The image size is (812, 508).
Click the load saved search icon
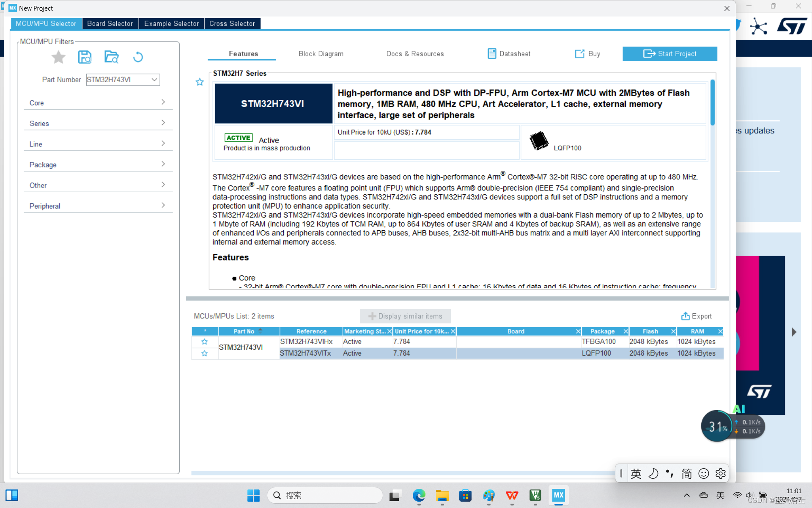[111, 57]
